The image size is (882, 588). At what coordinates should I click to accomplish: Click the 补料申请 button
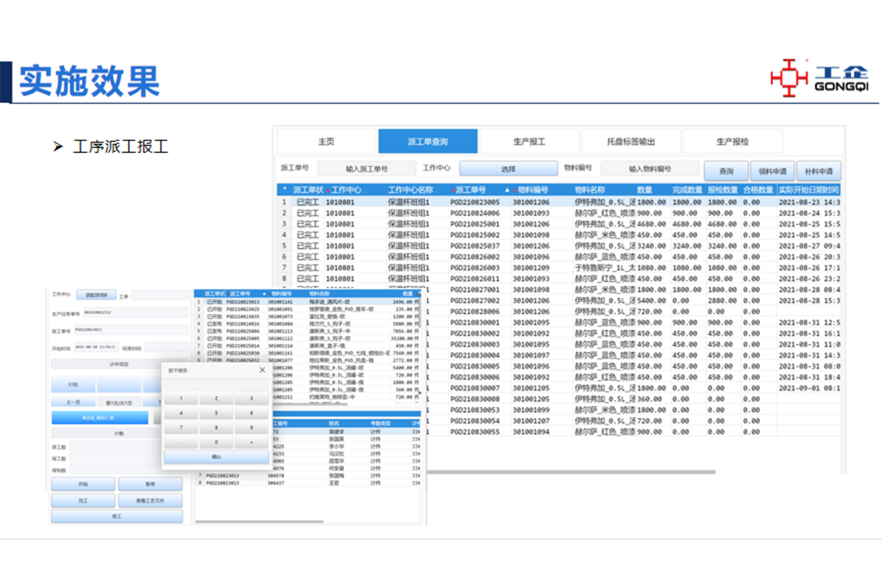point(818,171)
